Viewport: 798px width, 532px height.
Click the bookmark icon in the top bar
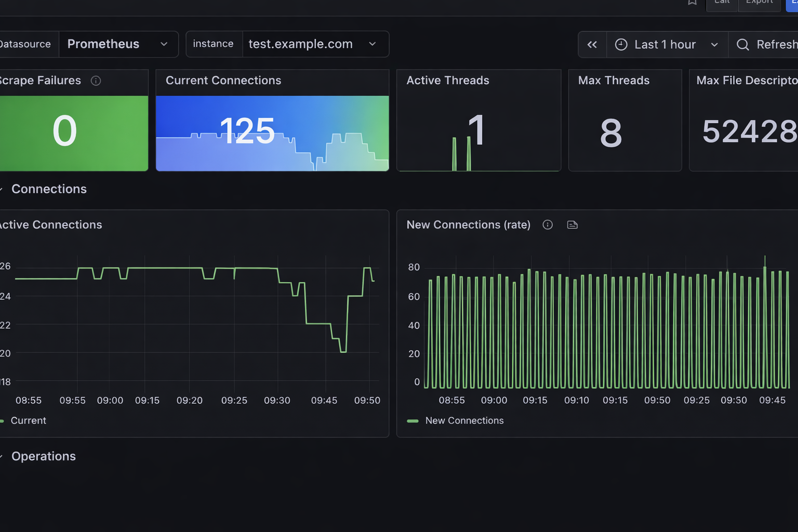(x=692, y=2)
